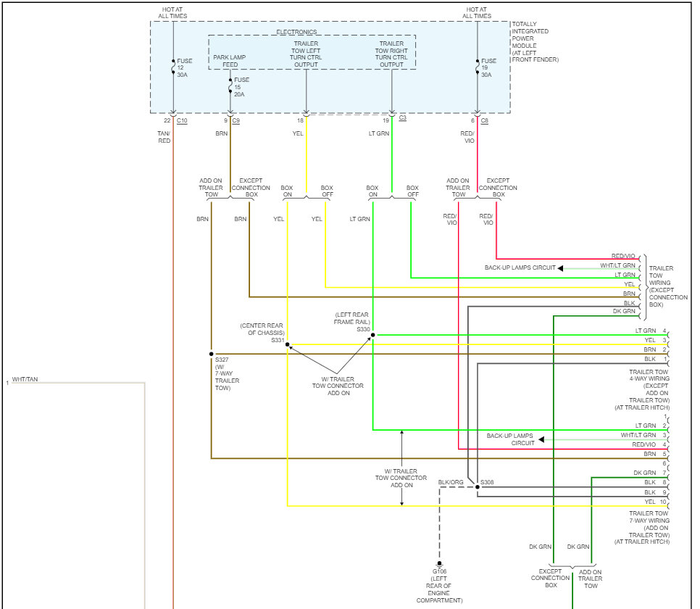Click "W/ TRAILER TOW CONNECTOR ADD ON" pointing to S331
The height and width of the screenshot is (609, 700).
(338, 386)
